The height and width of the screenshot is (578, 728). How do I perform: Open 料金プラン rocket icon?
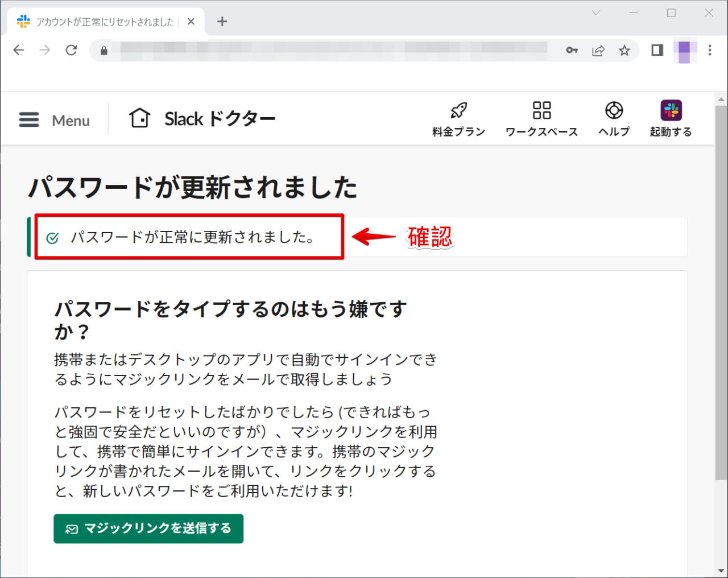tap(458, 110)
